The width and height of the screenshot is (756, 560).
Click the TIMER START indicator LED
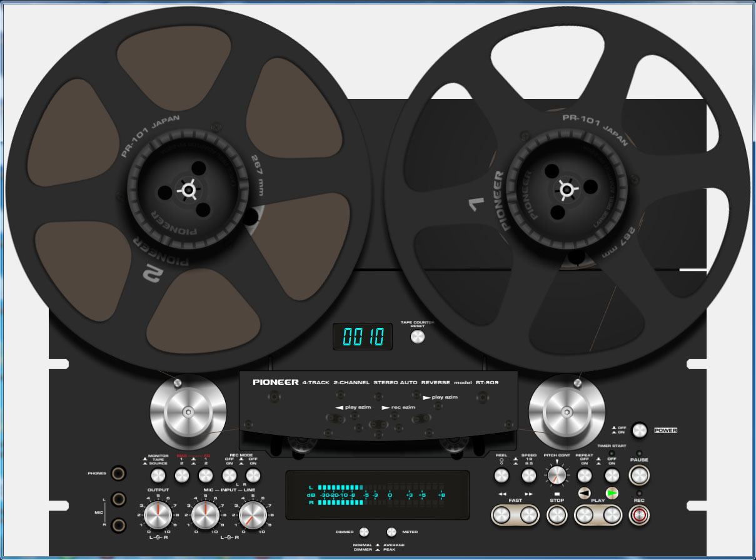point(612,452)
